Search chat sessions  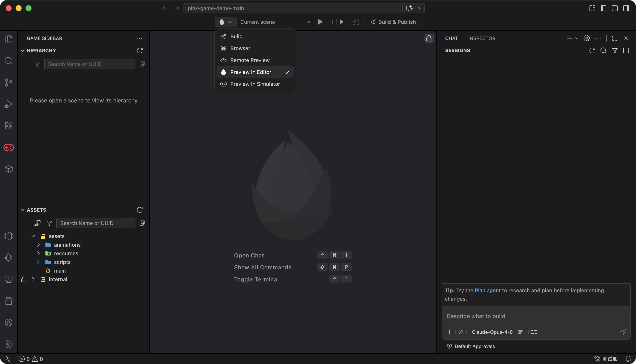tap(603, 51)
